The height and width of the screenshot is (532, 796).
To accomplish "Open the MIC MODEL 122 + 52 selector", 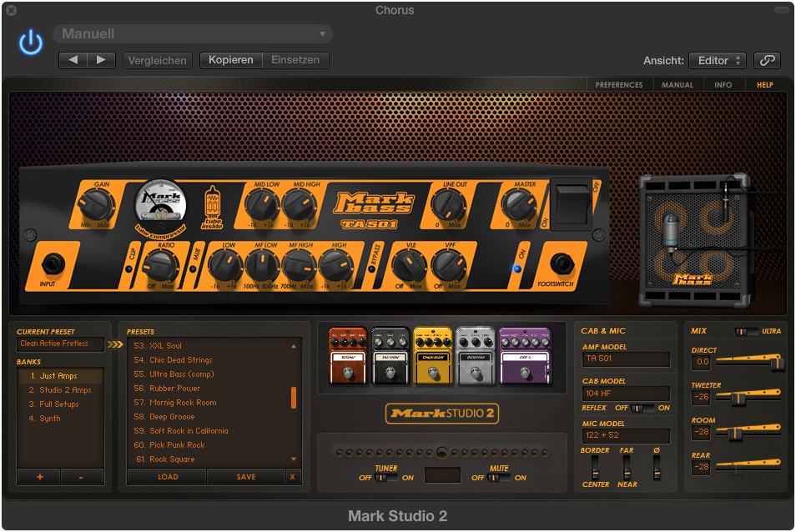I will tap(626, 435).
